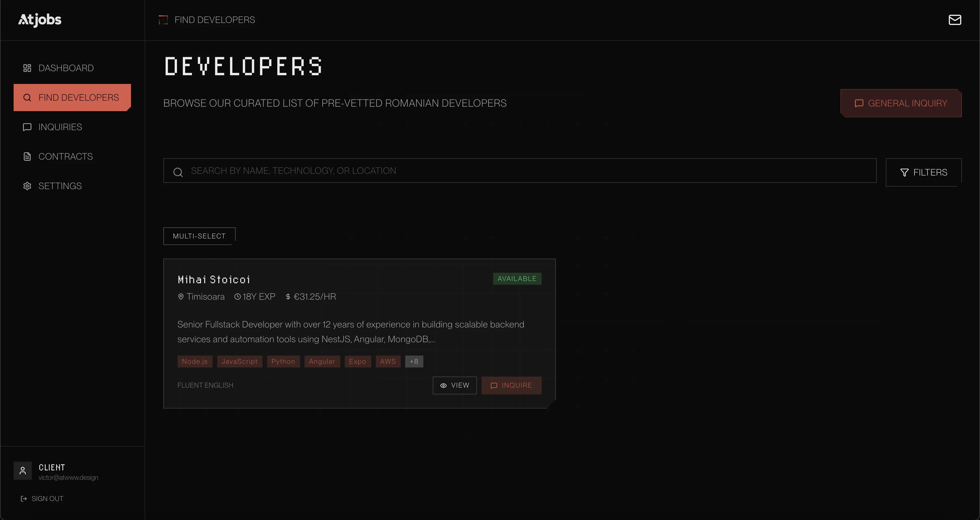This screenshot has height=520, width=980.
Task: Click the client profile avatar icon
Action: pyautogui.click(x=22, y=471)
